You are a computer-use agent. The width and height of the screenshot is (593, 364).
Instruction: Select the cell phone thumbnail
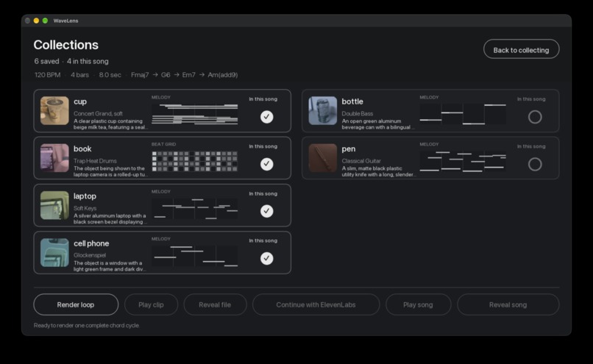(x=54, y=252)
